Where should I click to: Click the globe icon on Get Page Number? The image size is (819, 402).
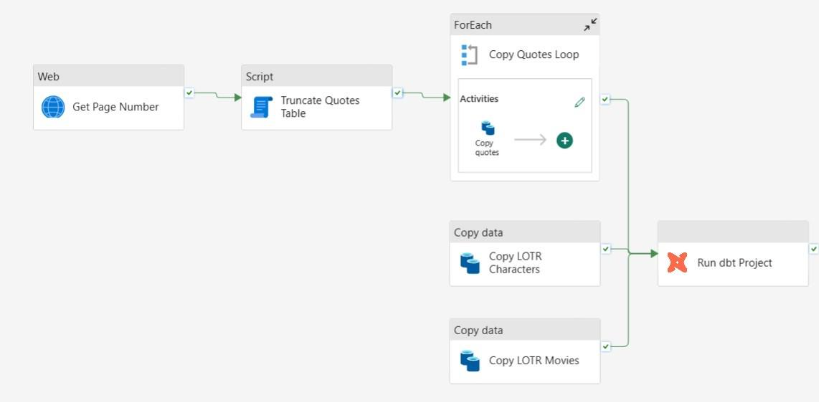(53, 107)
